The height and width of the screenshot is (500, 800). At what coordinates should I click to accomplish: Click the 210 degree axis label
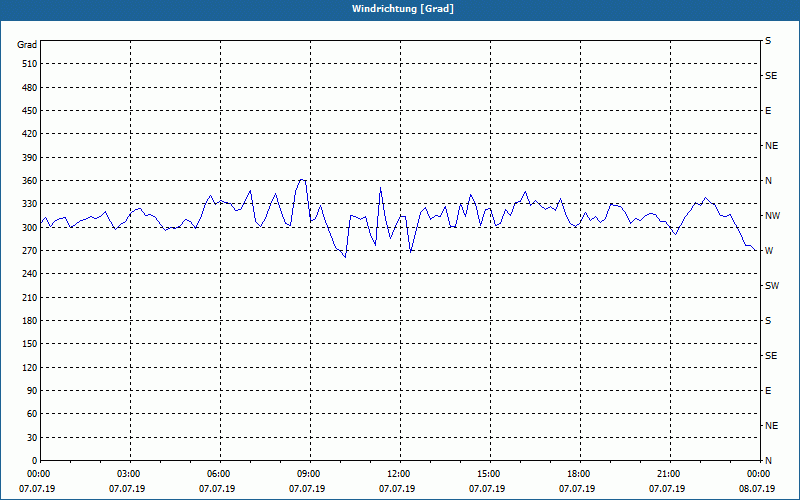[x=30, y=297]
